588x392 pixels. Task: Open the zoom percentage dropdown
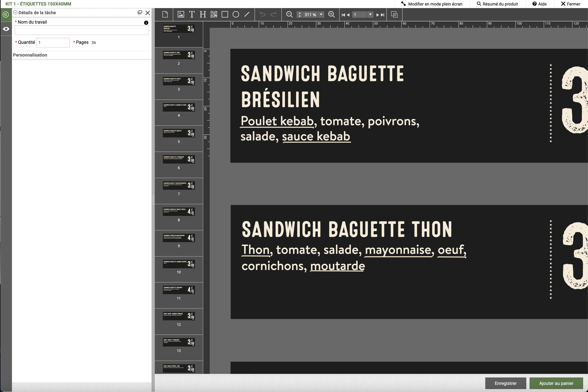coord(321,15)
